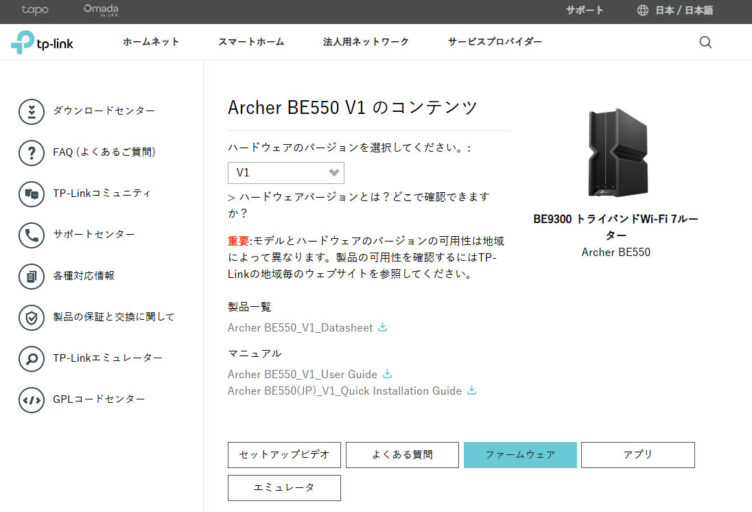Open the FAQ question mark icon
Viewport: 752px width, 512px height.
click(x=32, y=152)
